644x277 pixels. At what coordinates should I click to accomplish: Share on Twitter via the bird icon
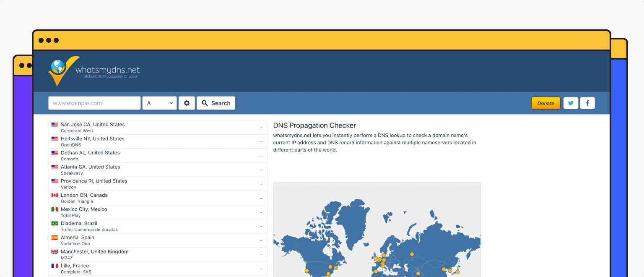point(571,103)
